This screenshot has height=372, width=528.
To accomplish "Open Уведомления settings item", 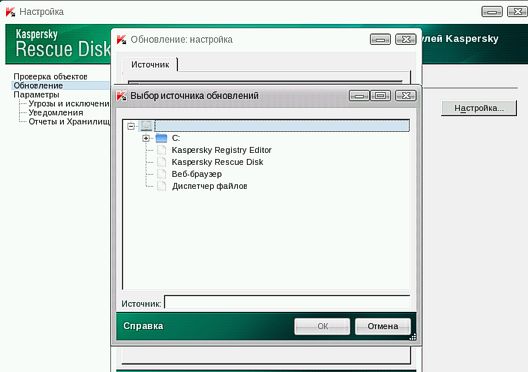I will [56, 113].
